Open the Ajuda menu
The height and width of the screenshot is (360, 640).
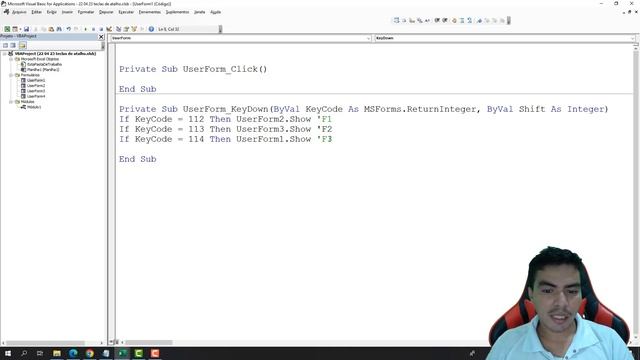click(x=216, y=12)
